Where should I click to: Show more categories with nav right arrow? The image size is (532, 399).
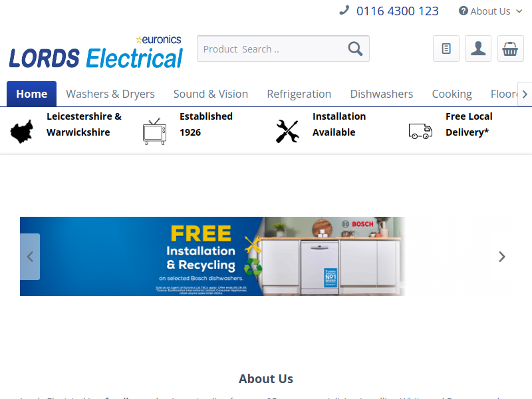[x=525, y=94]
